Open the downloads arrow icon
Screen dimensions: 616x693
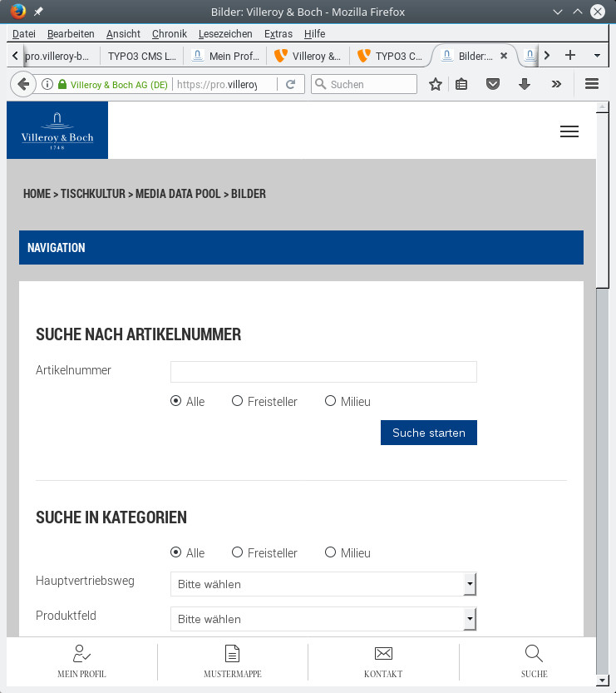[525, 84]
